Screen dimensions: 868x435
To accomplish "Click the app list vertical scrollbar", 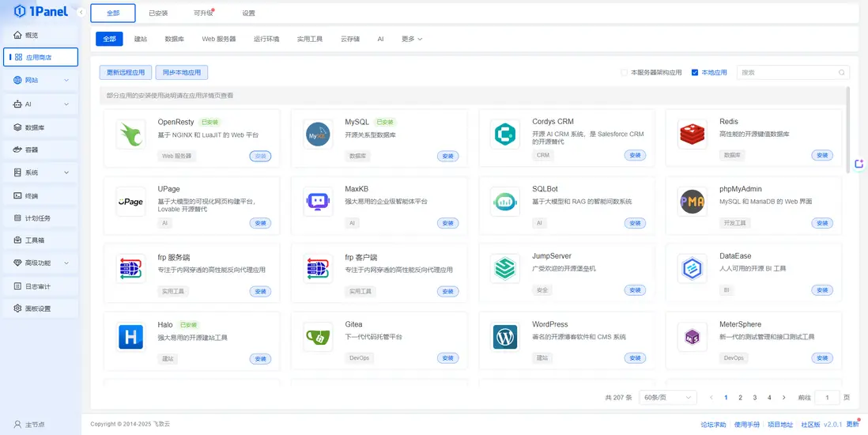I will pos(848,130).
